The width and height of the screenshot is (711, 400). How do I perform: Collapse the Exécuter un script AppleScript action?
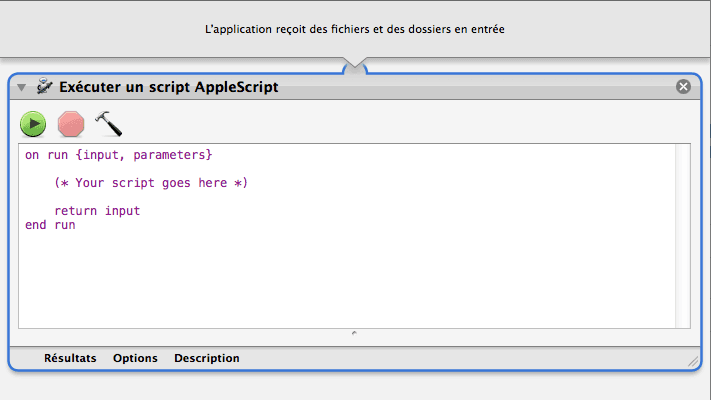21,87
